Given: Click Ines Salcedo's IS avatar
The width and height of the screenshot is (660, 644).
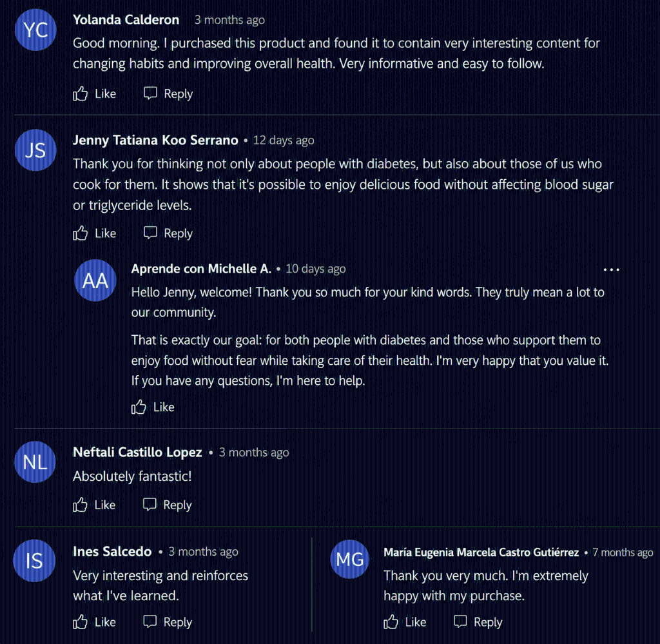Looking at the screenshot, I should coord(34,561).
